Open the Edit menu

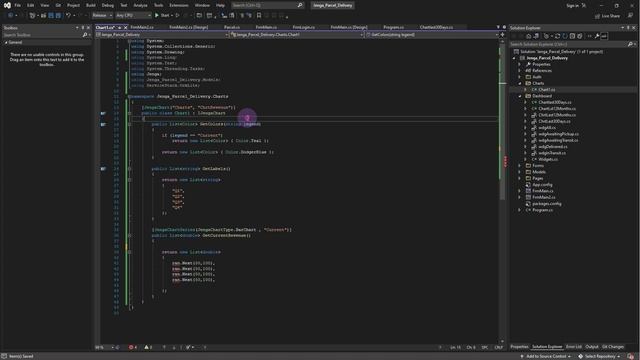click(x=31, y=5)
